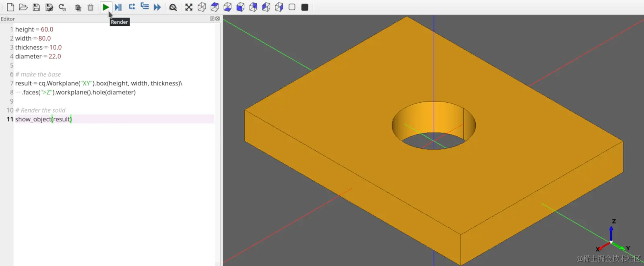This screenshot has width=644, height=266.
Task: Click the green Render play button
Action: click(105, 7)
